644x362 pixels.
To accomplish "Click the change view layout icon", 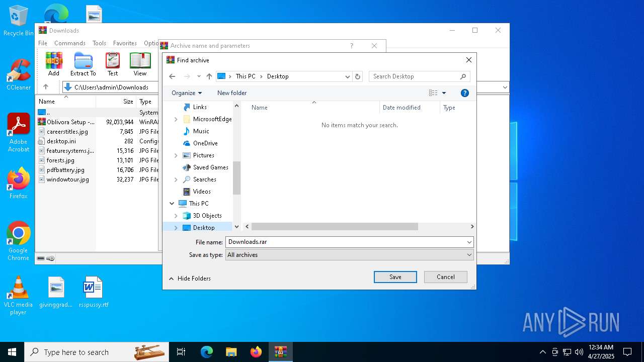I will tap(433, 93).
